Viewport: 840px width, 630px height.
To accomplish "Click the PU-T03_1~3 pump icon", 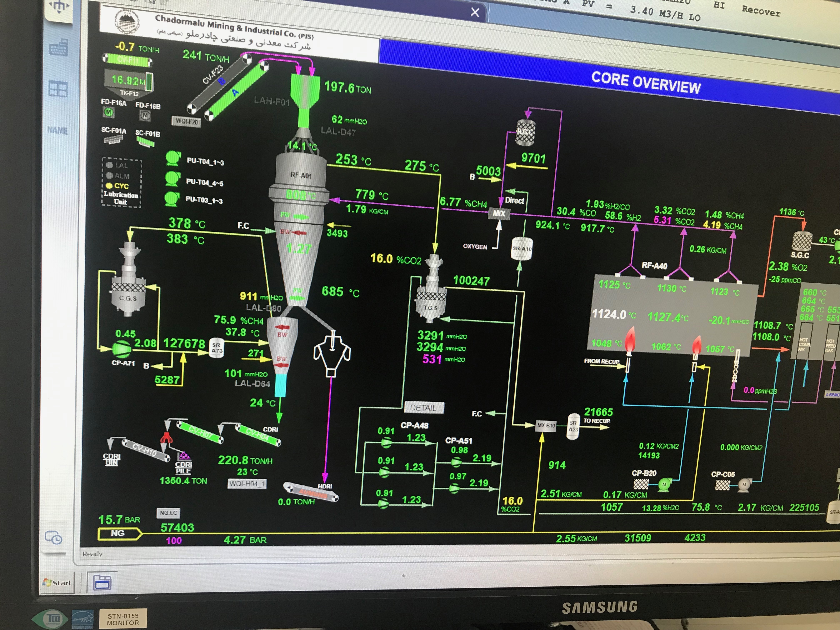I will click(x=172, y=199).
